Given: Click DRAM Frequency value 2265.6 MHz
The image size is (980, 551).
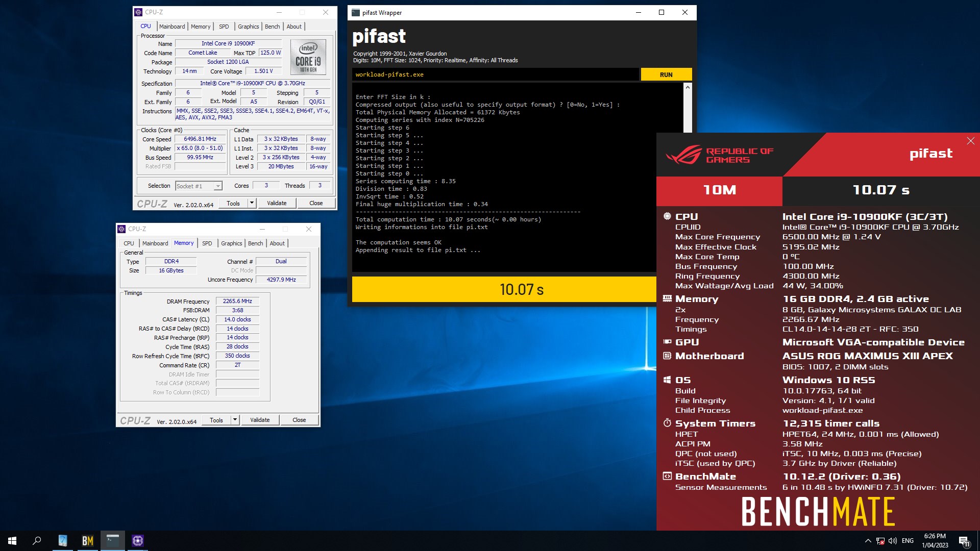Looking at the screenshot, I should click(237, 301).
